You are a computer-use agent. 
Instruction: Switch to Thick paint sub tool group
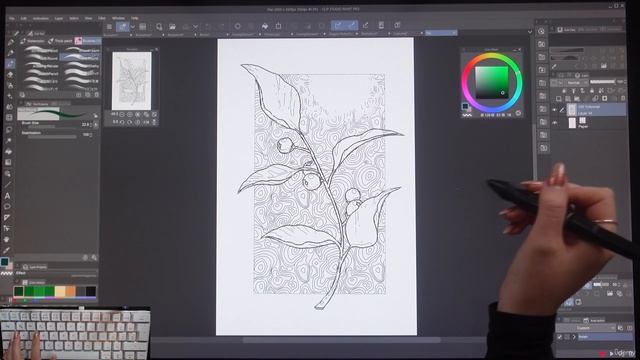click(x=60, y=41)
